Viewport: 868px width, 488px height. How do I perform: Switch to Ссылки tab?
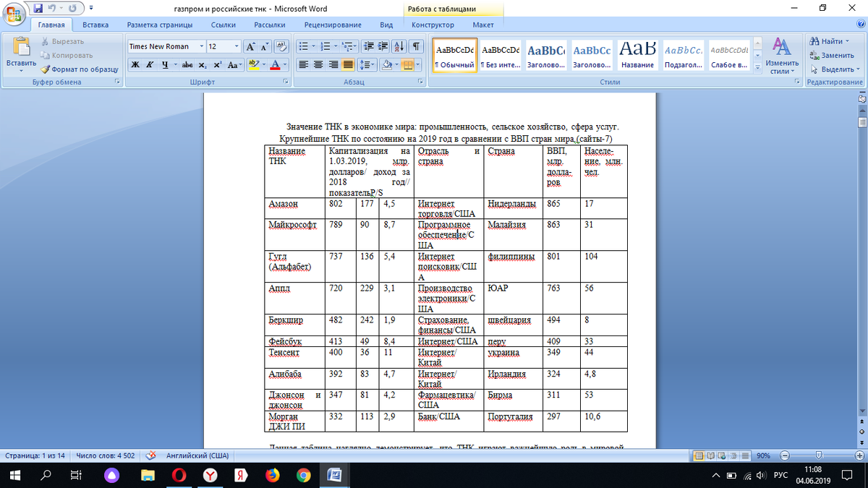224,25
